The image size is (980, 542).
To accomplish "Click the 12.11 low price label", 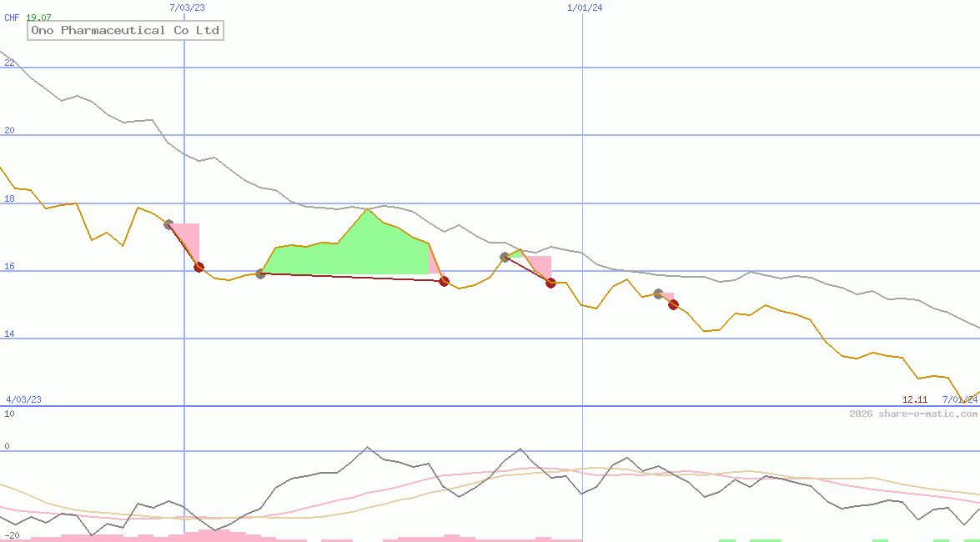I will [x=915, y=399].
